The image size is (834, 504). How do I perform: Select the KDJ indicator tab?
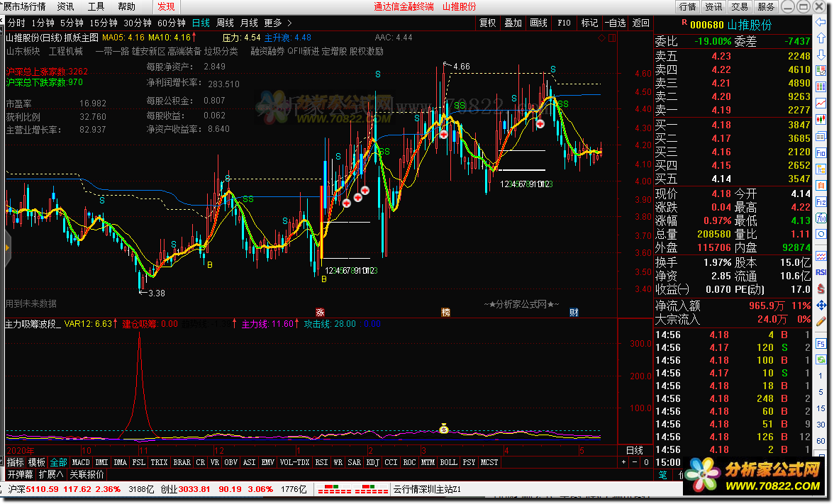tap(373, 462)
